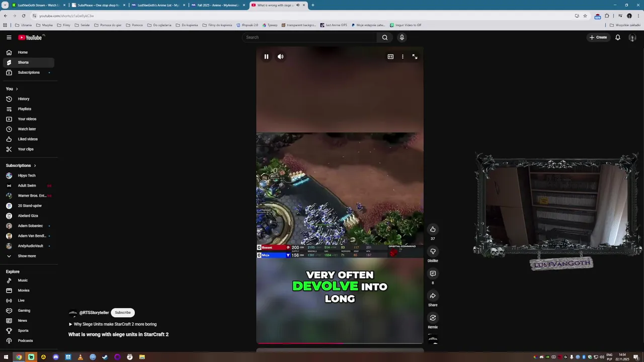Image resolution: width=644 pixels, height=362 pixels.
Task: Open the Shorts player three-dot menu
Action: [x=403, y=57]
